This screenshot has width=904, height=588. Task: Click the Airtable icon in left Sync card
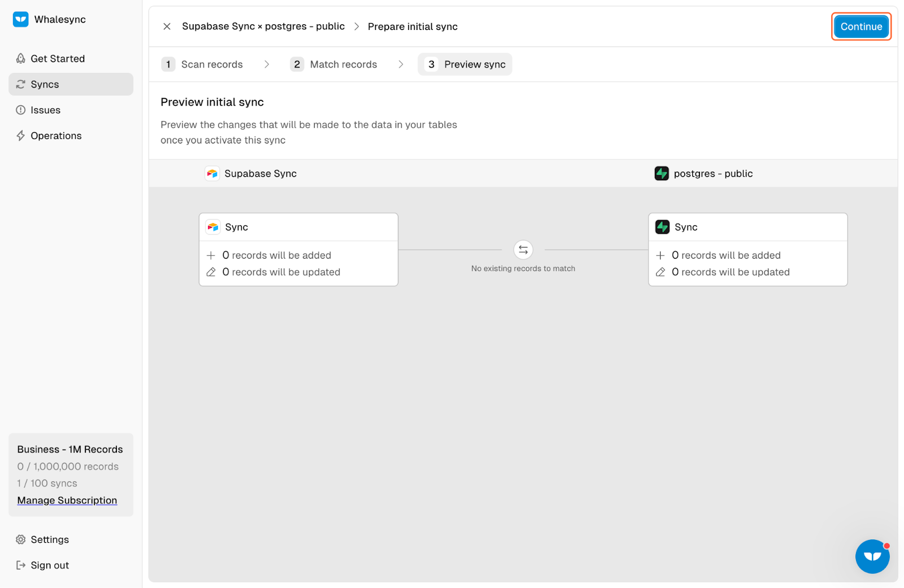(213, 227)
